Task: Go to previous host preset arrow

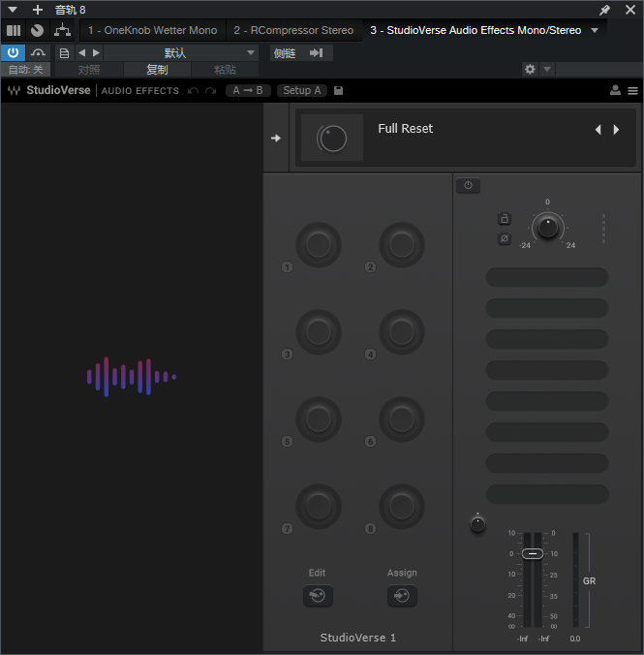Action: pyautogui.click(x=82, y=52)
